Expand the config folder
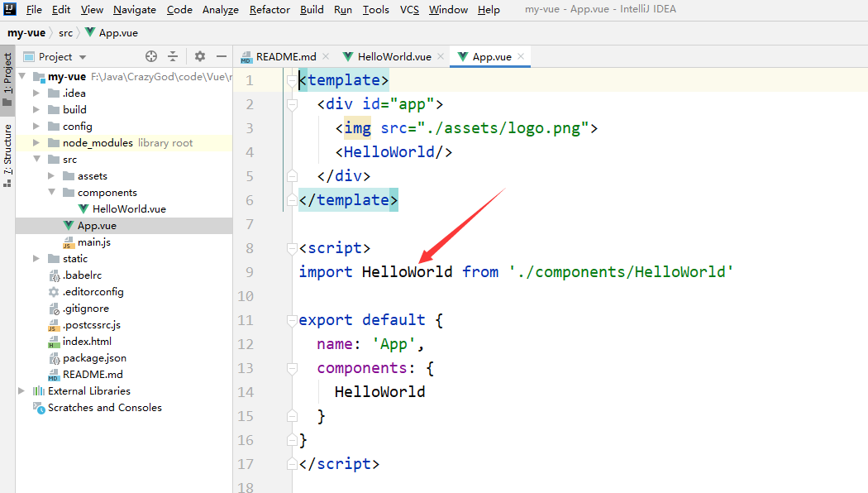This screenshot has height=493, width=868. [36, 127]
